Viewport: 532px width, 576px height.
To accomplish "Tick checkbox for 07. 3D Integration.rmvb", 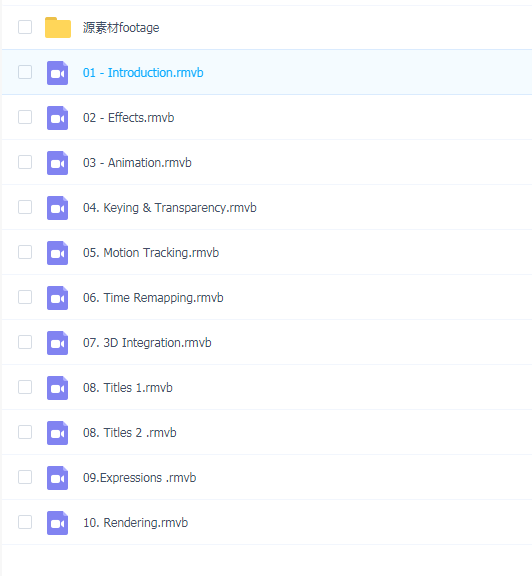I will point(25,342).
